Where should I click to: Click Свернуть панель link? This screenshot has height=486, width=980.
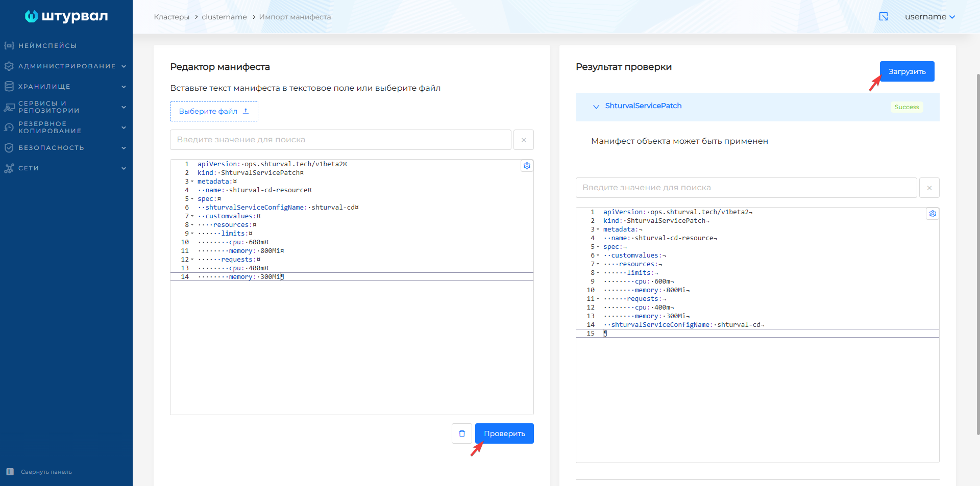46,472
